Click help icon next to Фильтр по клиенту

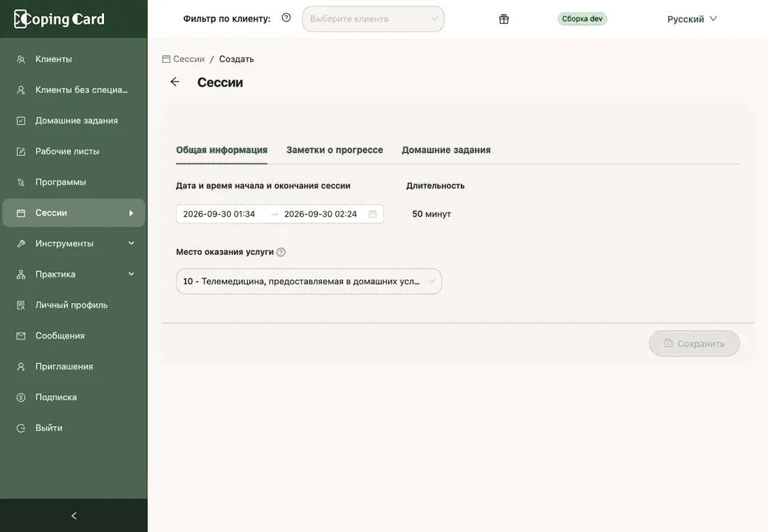(286, 18)
